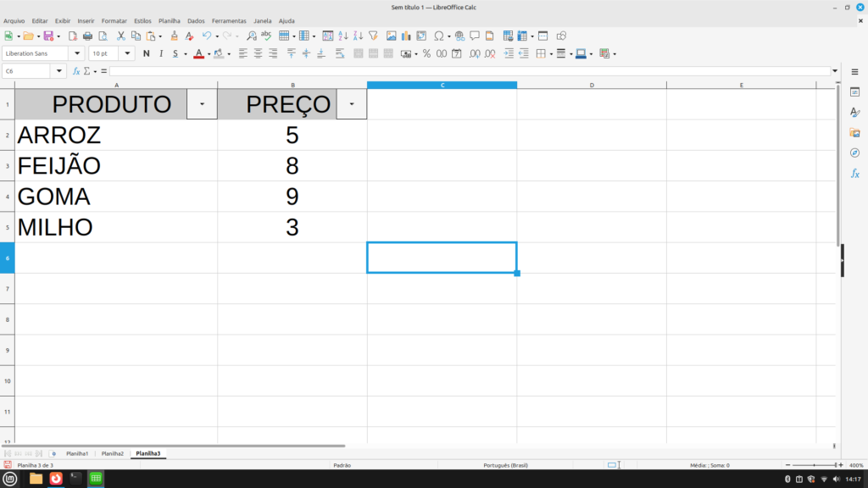Click the Save document icon
Image resolution: width=868 pixels, height=488 pixels.
(x=48, y=36)
